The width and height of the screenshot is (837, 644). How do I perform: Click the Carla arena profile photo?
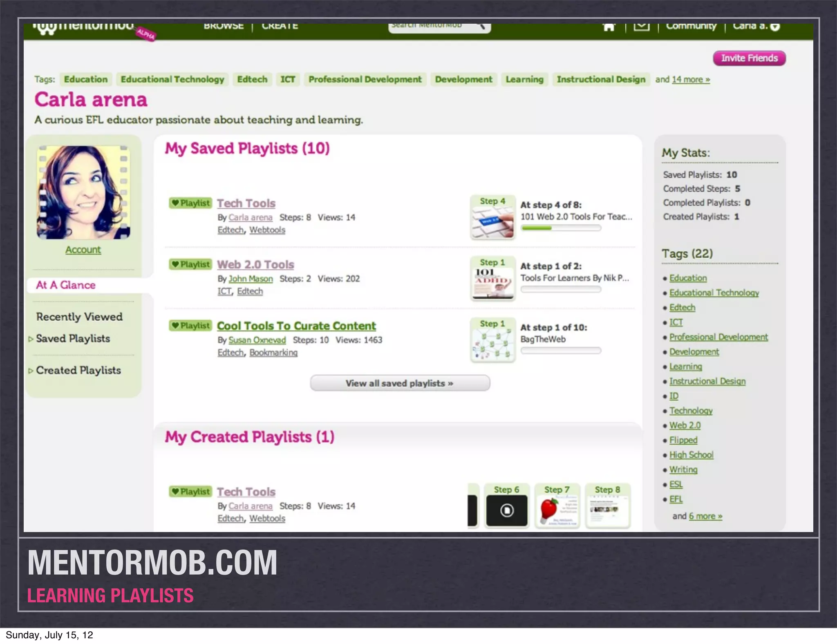coord(83,192)
